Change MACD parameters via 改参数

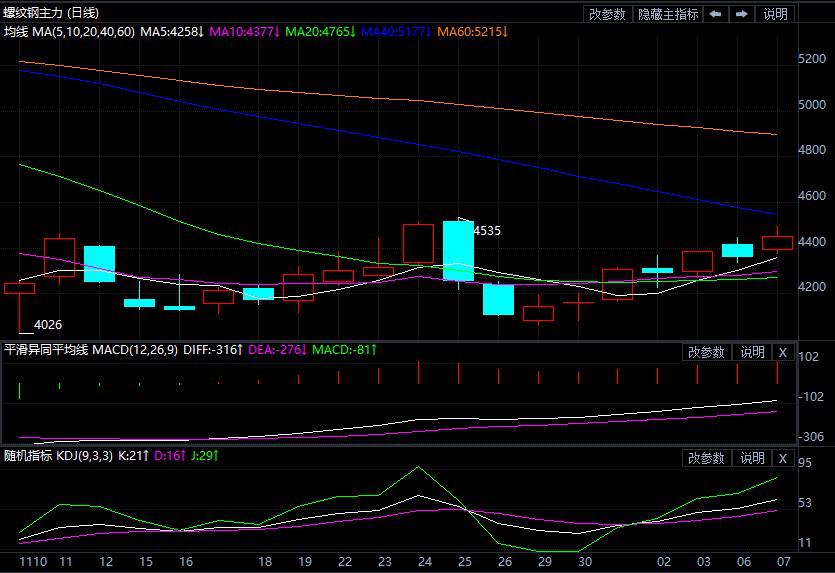(707, 352)
